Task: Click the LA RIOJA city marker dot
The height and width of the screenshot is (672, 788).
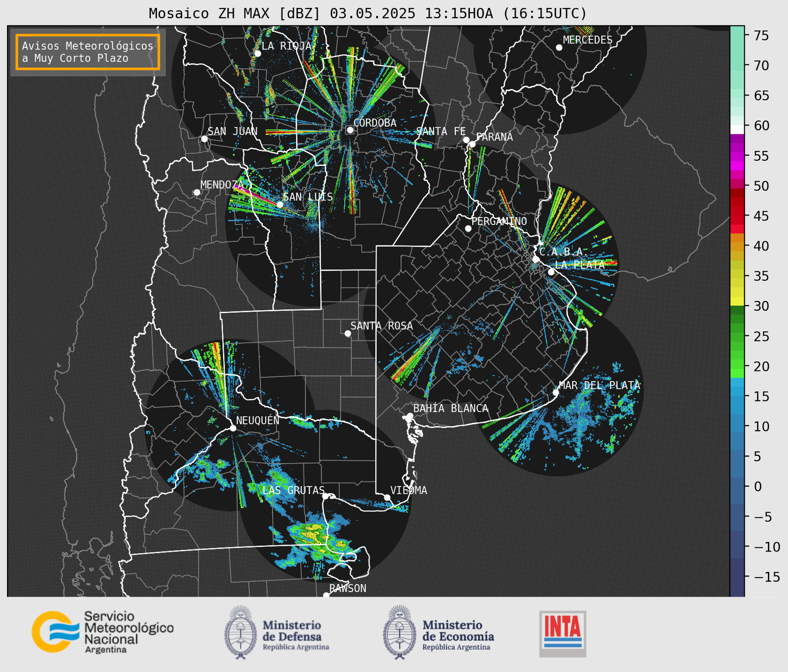Action: point(258,54)
